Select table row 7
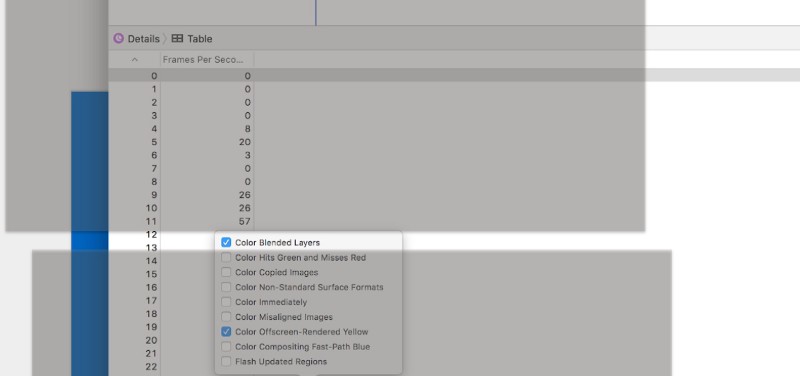Viewport: 800px width, 376px height. (x=454, y=168)
